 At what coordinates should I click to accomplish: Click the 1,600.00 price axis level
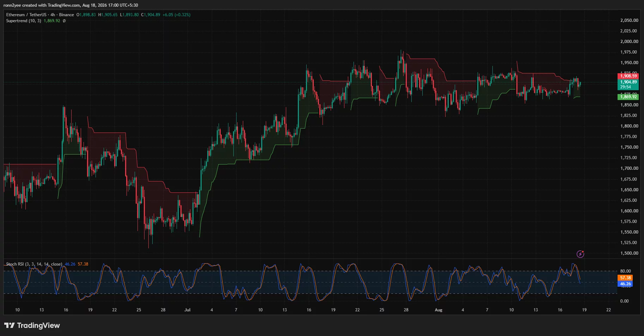point(629,211)
